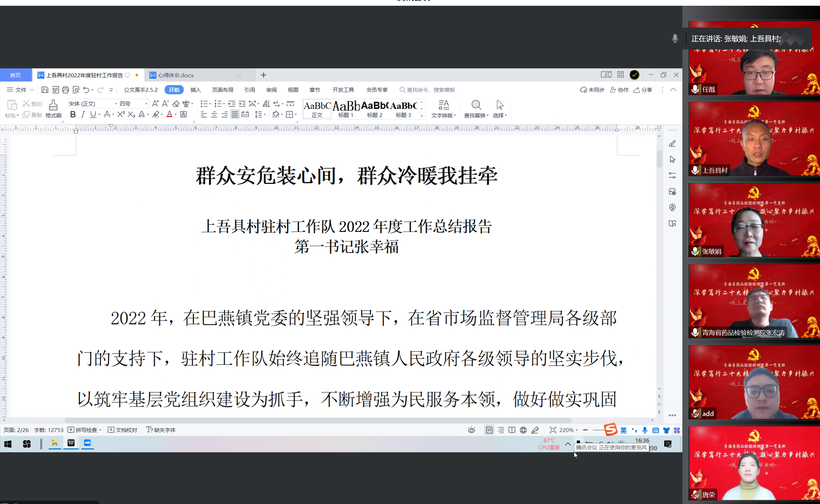Click the red font color swatch
The width and height of the screenshot is (820, 504).
tap(169, 115)
